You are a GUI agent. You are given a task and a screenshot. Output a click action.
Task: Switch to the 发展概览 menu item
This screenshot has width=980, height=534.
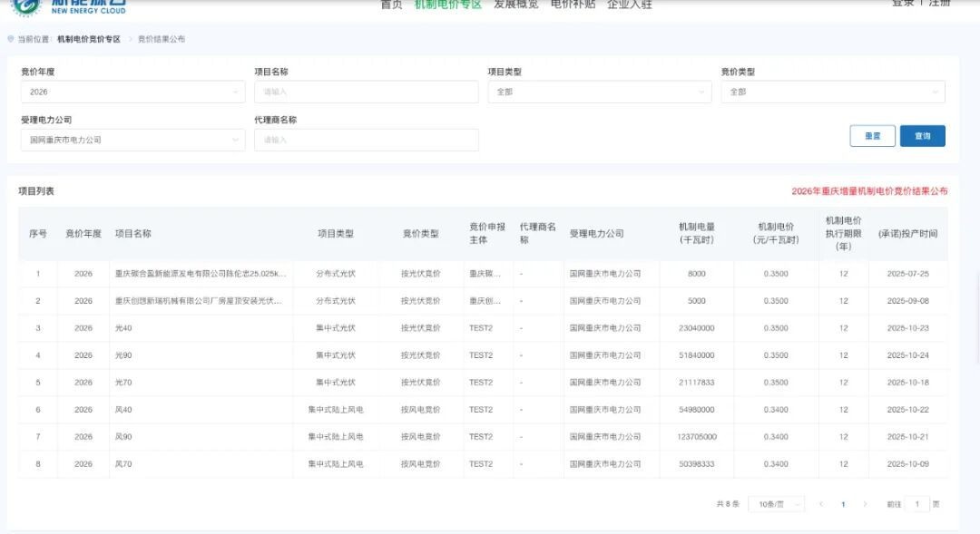coord(515,5)
